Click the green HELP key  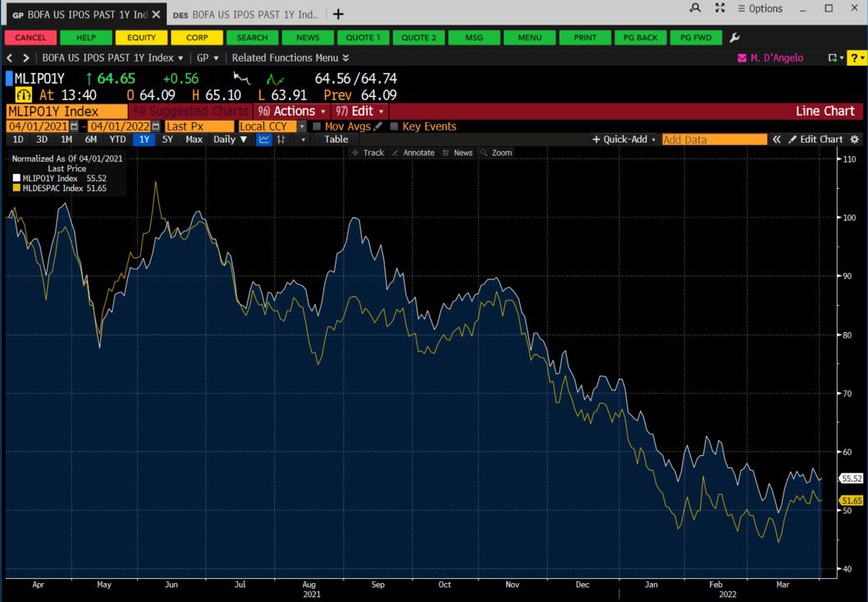tap(86, 38)
